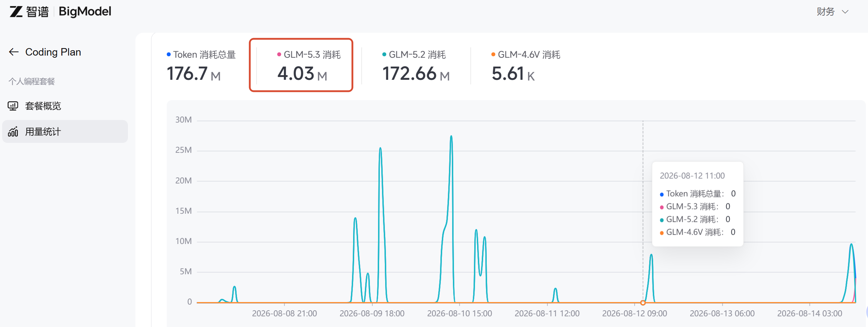Click the tallest chart peak near 2026-08-10 15:00
Image resolution: width=868 pixels, height=327 pixels.
(x=451, y=136)
